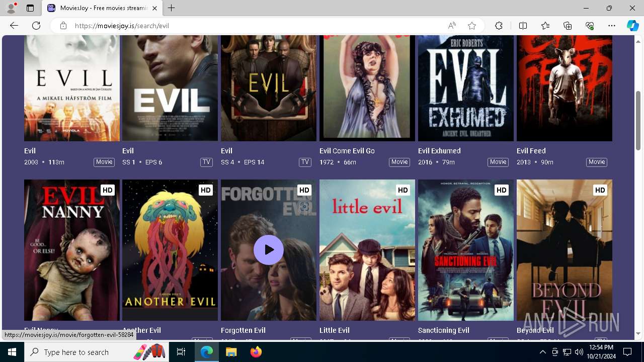This screenshot has width=644, height=362.
Task: Select the MoviesJoy browser tab
Action: coord(102,8)
